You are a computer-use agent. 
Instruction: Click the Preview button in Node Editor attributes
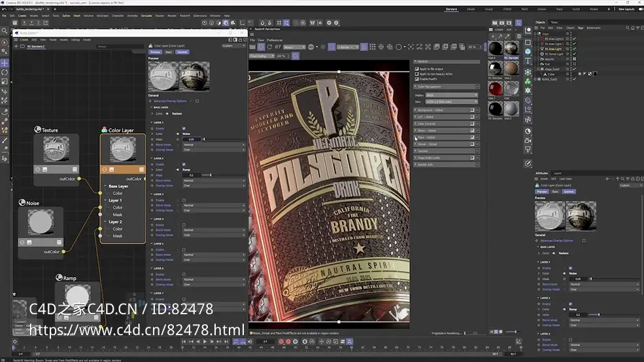point(155,52)
